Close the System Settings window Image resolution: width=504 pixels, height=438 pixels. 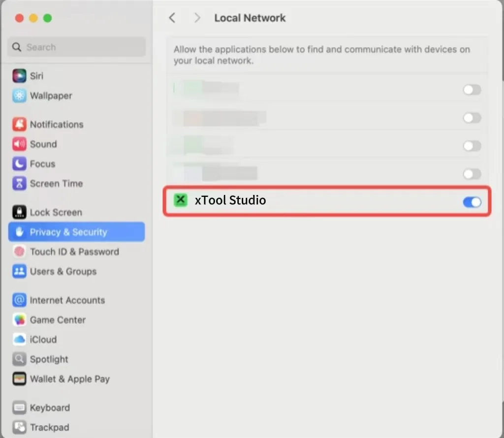[x=19, y=18]
